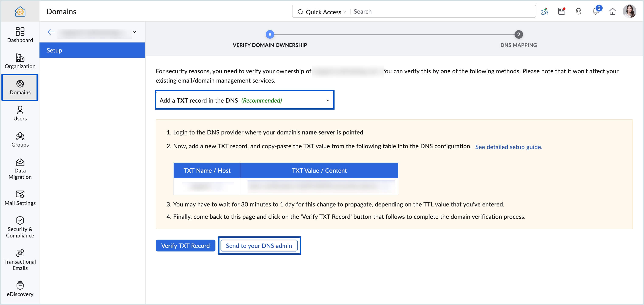644x305 pixels.
Task: Open the Users section
Action: (20, 113)
